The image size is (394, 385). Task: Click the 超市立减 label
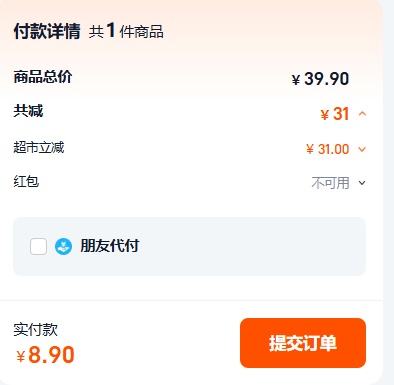[39, 147]
